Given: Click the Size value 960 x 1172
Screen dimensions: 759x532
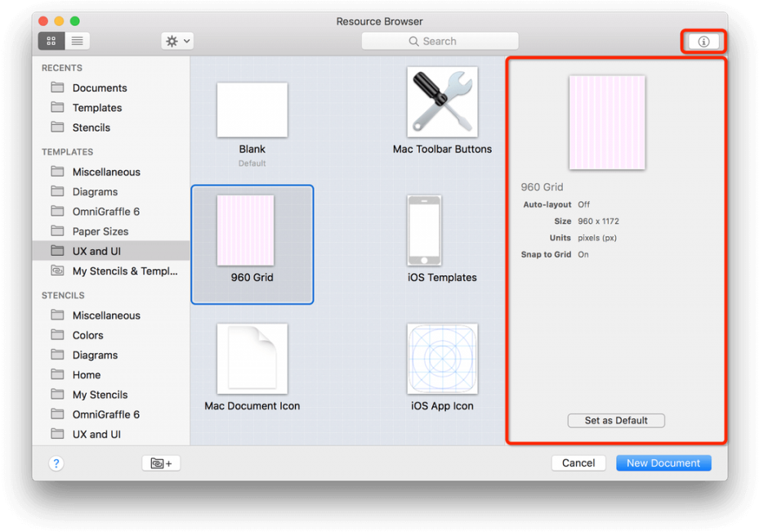Looking at the screenshot, I should [x=598, y=221].
